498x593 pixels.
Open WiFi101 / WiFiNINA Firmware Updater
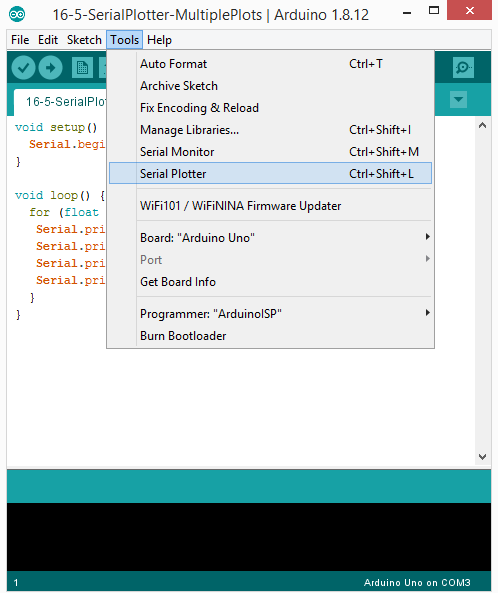point(270,206)
